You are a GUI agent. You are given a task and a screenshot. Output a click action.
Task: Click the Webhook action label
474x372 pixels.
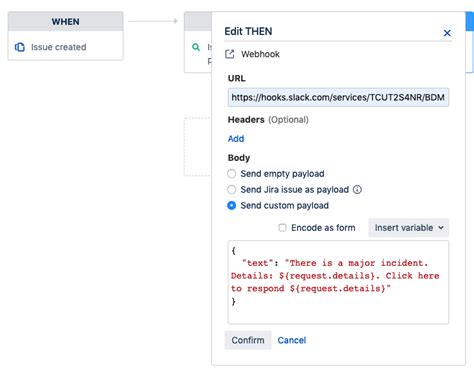click(260, 54)
